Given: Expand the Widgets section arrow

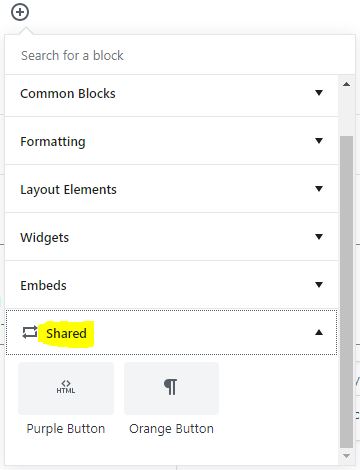Looking at the screenshot, I should [x=319, y=237].
